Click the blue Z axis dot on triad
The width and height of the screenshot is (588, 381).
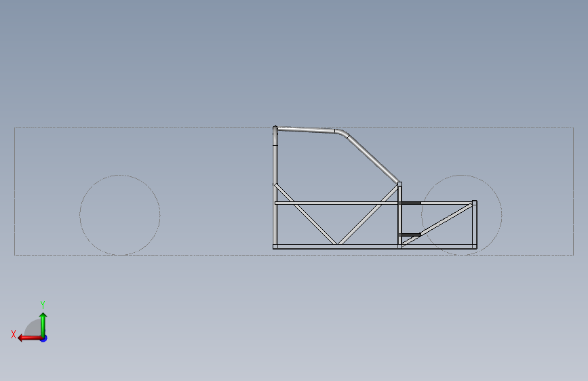(x=44, y=338)
